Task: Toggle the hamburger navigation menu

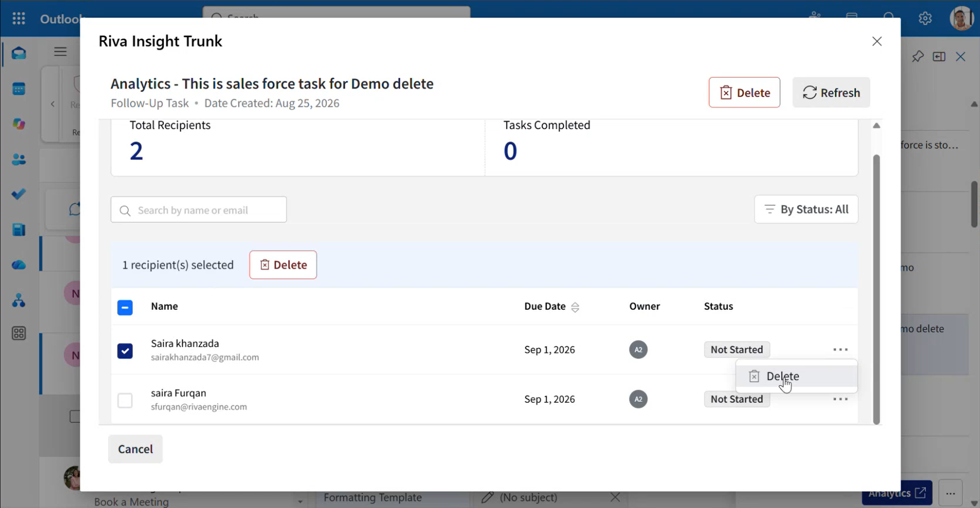Action: (x=60, y=51)
